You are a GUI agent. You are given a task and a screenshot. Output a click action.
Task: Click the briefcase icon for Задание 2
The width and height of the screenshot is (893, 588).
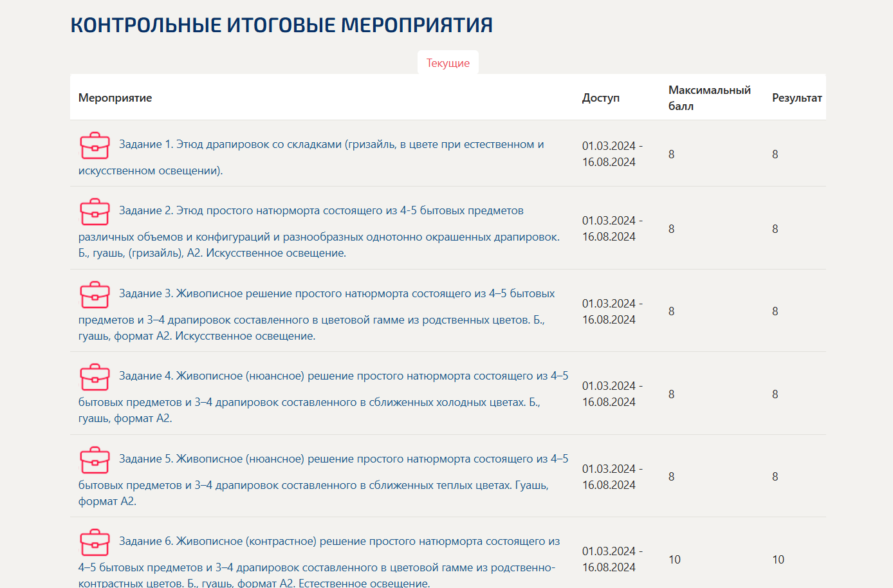pyautogui.click(x=95, y=212)
